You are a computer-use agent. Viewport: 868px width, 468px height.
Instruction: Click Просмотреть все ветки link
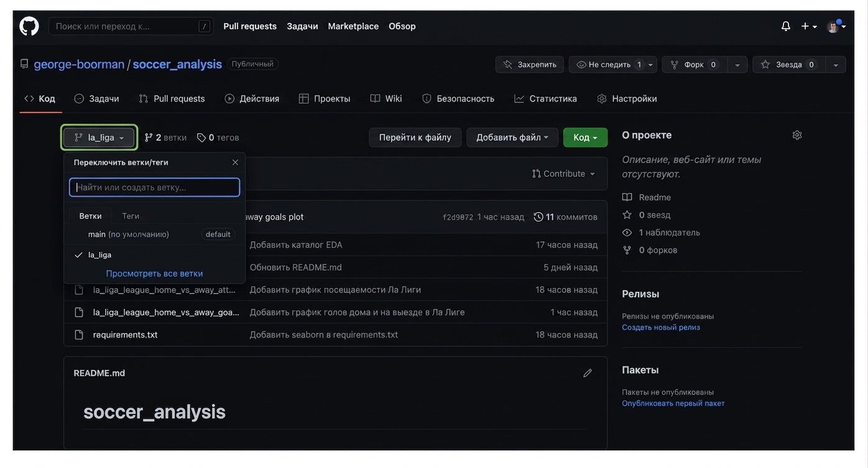154,274
